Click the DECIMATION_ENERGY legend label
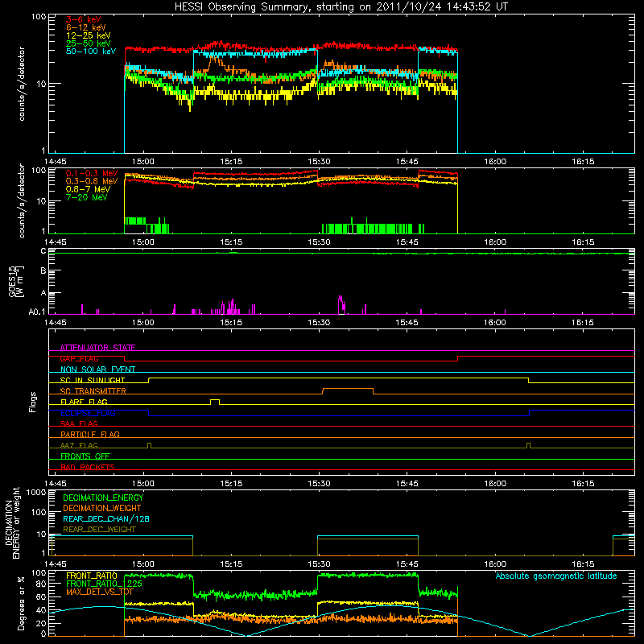Image resolution: width=644 pixels, height=644 pixels. [x=103, y=497]
